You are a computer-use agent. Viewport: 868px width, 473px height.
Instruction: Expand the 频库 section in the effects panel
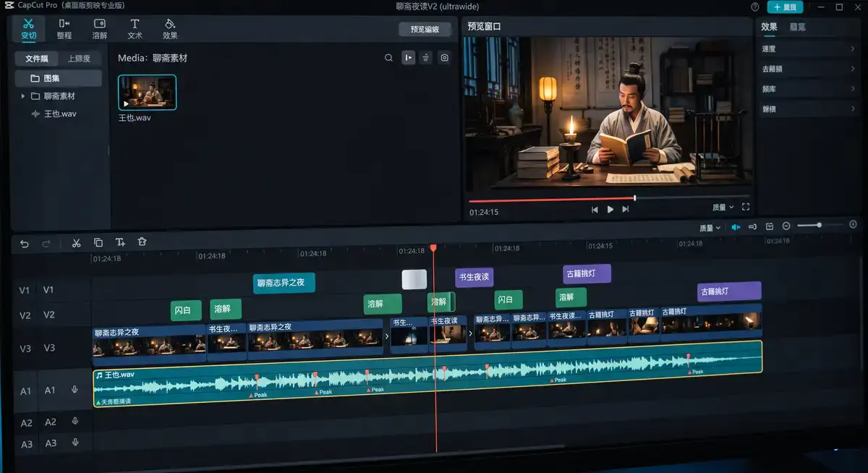tap(807, 89)
